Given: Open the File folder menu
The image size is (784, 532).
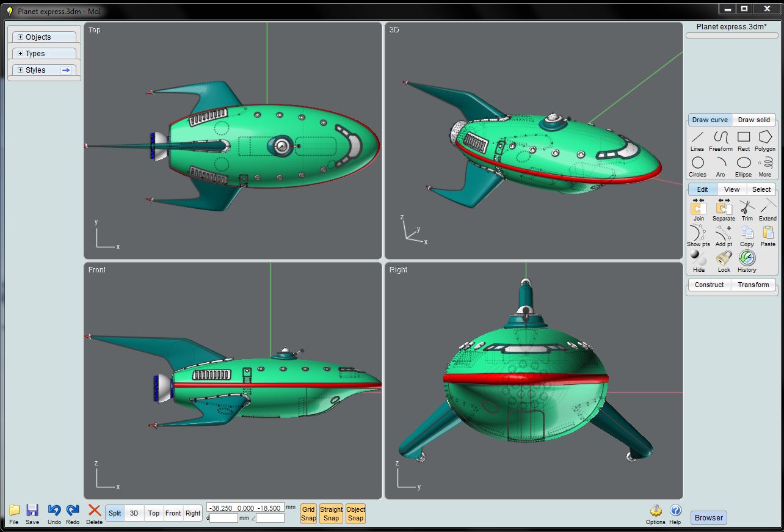Looking at the screenshot, I should 14,514.
